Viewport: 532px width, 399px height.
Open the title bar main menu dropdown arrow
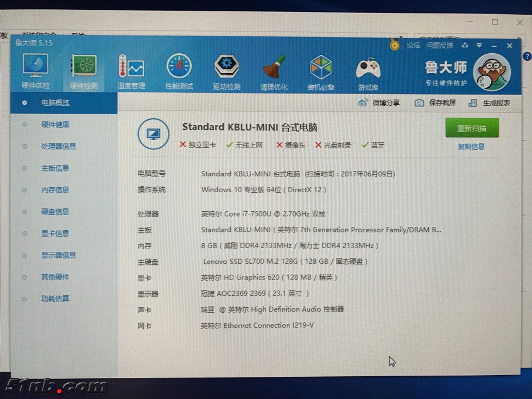pyautogui.click(x=479, y=46)
